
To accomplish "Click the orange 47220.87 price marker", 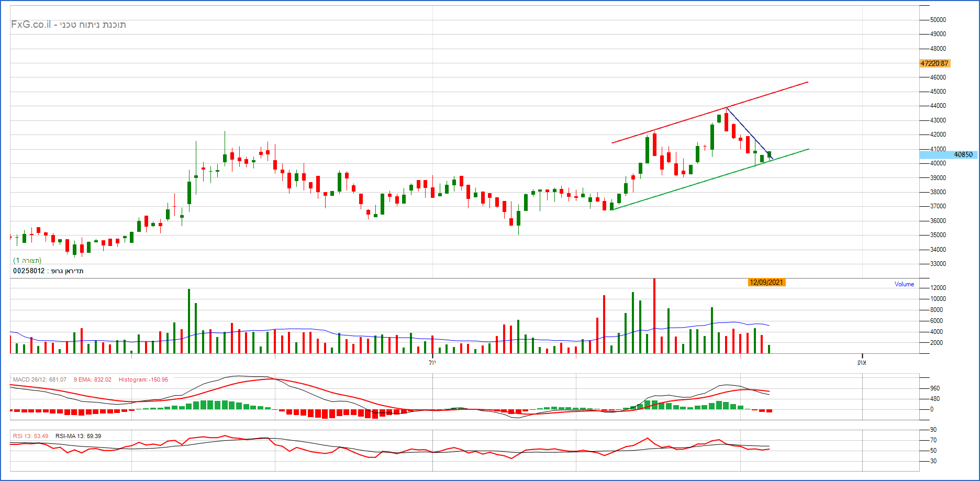I will point(934,63).
